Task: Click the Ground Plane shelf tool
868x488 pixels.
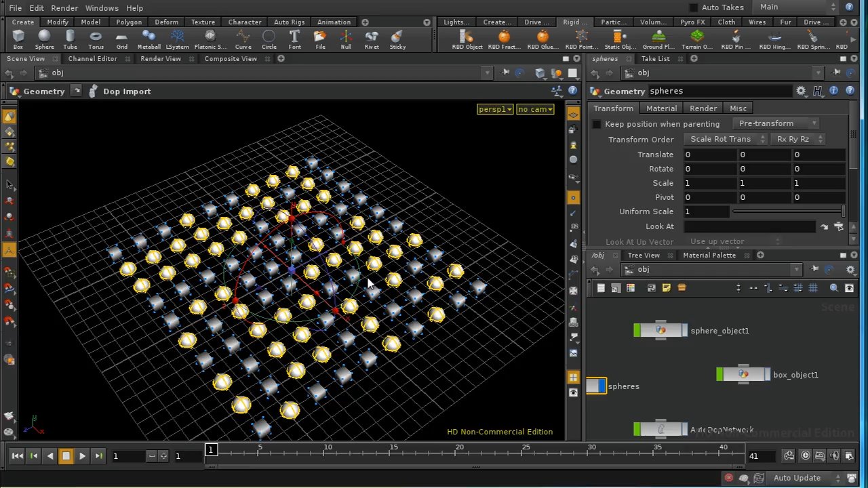Action: pyautogui.click(x=658, y=39)
